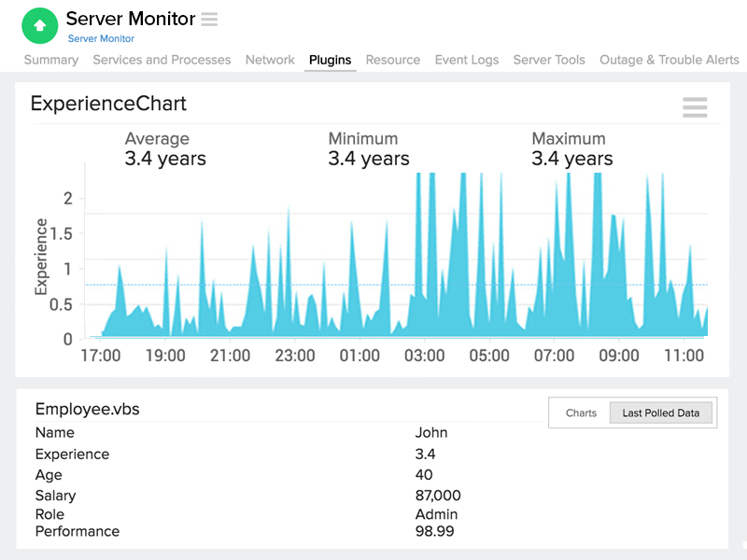Click the green up-arrow status icon
The image size is (747, 560).
point(39,26)
